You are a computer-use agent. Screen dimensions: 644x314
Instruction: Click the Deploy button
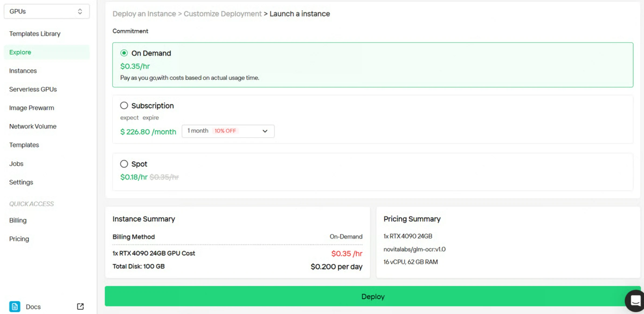click(x=372, y=296)
